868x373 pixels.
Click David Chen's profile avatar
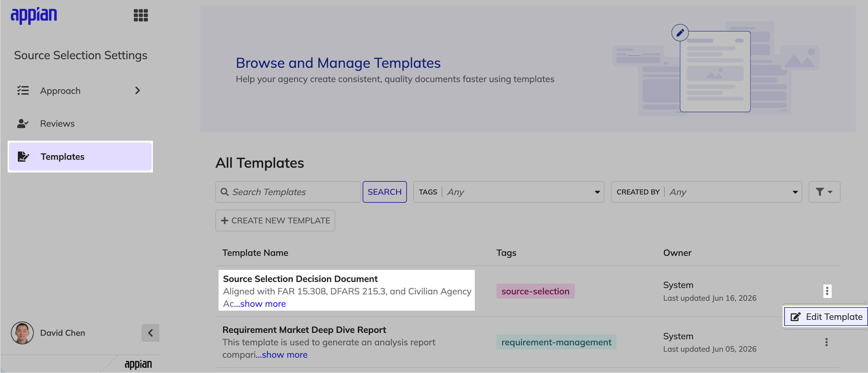(x=22, y=333)
